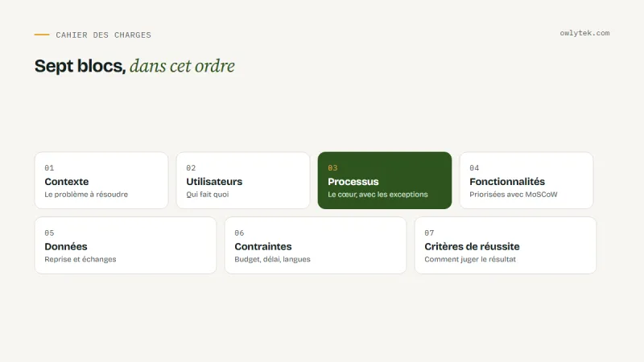Viewport: 644px width, 362px height.
Task: Open the Fonctionnalités card
Action: point(526,180)
